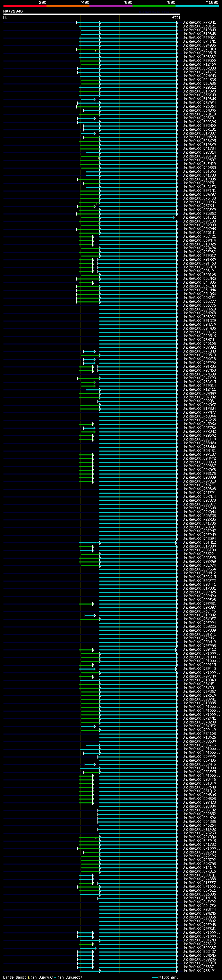The width and height of the screenshot is (222, 980).
Task: Select hit UniRef100_P29515
Action: coord(199,53)
